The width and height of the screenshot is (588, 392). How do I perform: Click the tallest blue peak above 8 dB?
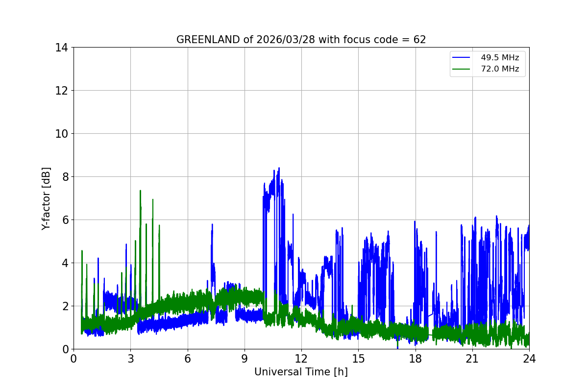(279, 169)
